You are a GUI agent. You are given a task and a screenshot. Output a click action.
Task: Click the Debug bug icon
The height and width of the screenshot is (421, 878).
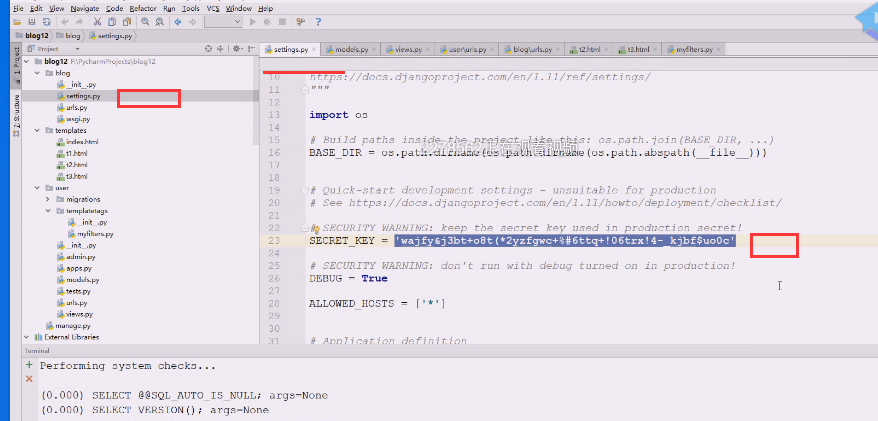click(x=267, y=22)
